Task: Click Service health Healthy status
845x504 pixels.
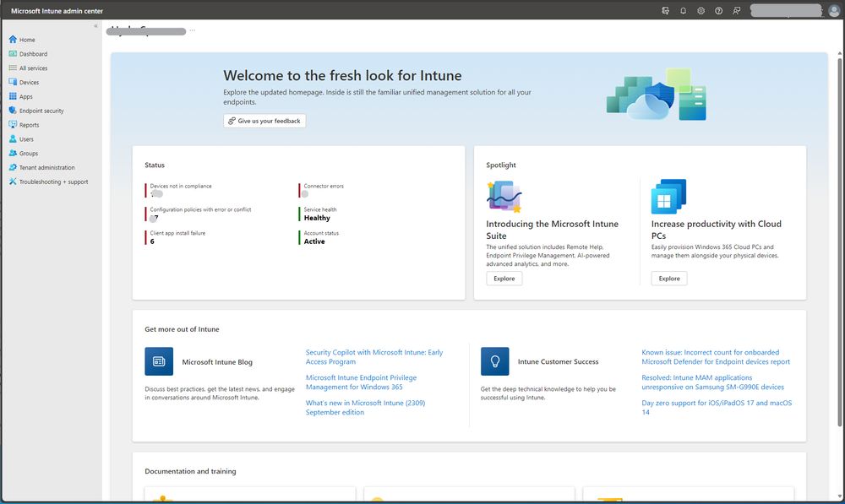Action: click(319, 214)
